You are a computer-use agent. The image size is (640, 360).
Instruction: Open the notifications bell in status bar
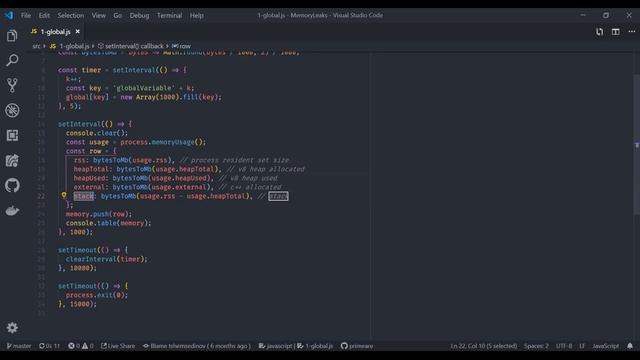(x=630, y=346)
